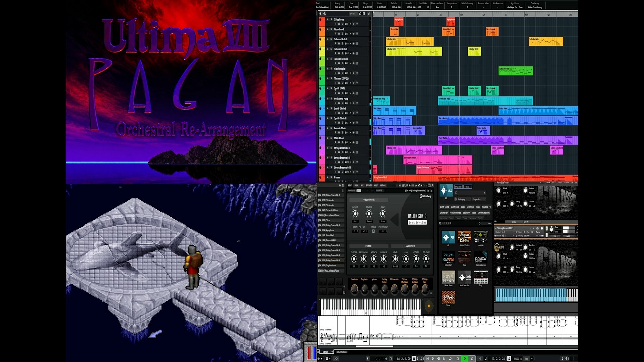This screenshot has height=362, width=644.
Task: Click the media browser search field
Action: tap(470, 193)
